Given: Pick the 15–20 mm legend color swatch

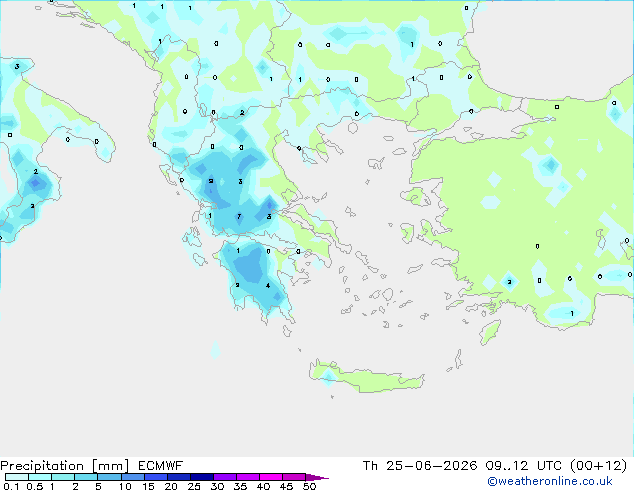Looking at the screenshot, I should (155, 477).
